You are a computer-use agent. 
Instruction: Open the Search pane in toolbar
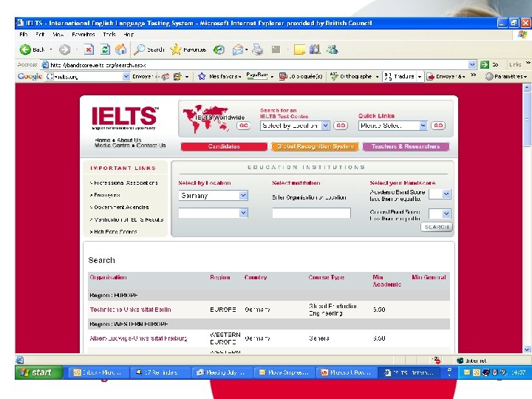(149, 50)
